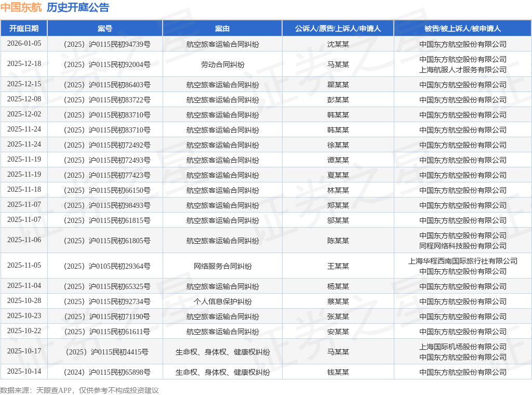The height and width of the screenshot is (395, 532).
Task: Select the date cell 2025-12-15
Action: (x=24, y=84)
